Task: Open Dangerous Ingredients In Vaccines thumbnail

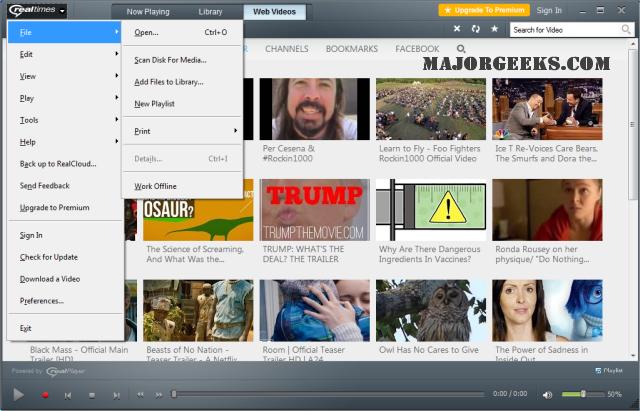Action: [431, 210]
